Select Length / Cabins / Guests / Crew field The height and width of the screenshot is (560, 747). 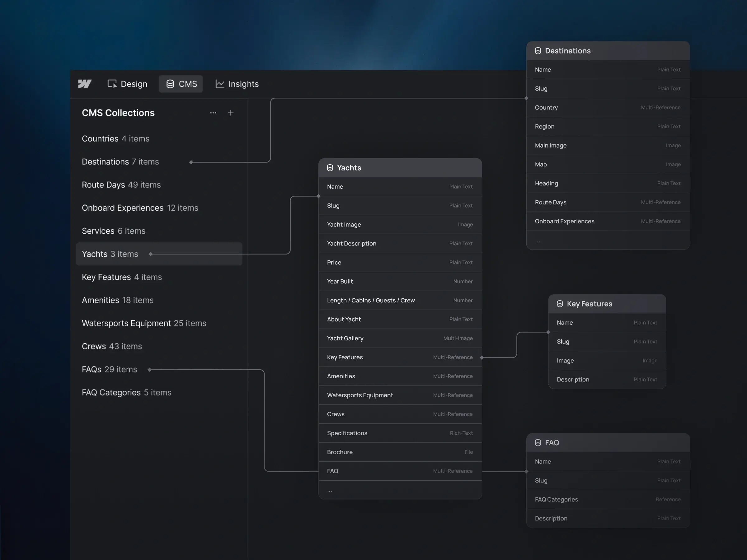click(x=400, y=301)
